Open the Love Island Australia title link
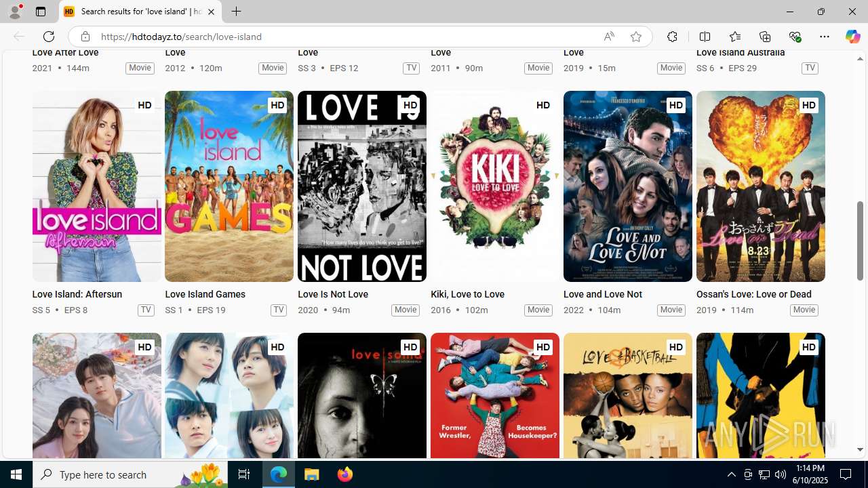 pos(741,53)
